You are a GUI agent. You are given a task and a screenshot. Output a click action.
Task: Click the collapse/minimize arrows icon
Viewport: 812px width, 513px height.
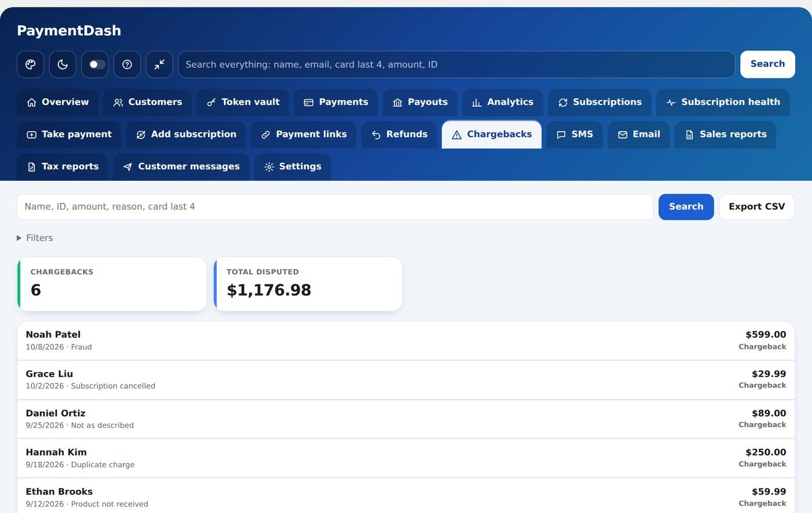159,64
